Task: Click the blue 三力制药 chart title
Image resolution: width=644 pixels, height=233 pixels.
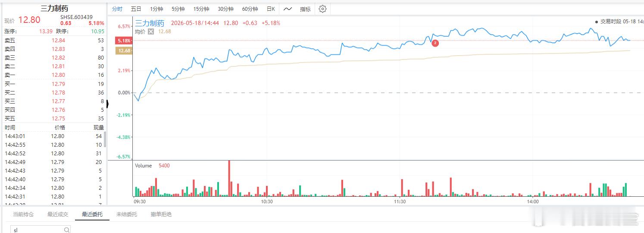Action: pyautogui.click(x=150, y=23)
